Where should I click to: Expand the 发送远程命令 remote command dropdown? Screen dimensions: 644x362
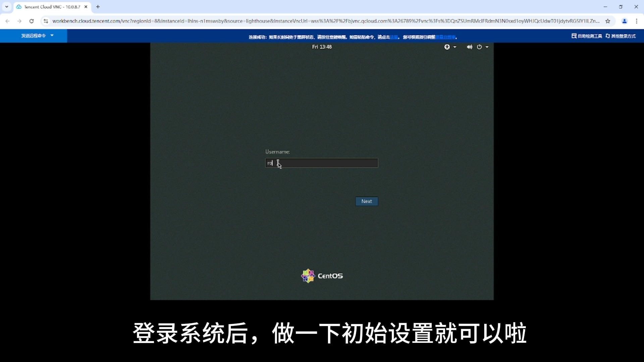coord(37,36)
